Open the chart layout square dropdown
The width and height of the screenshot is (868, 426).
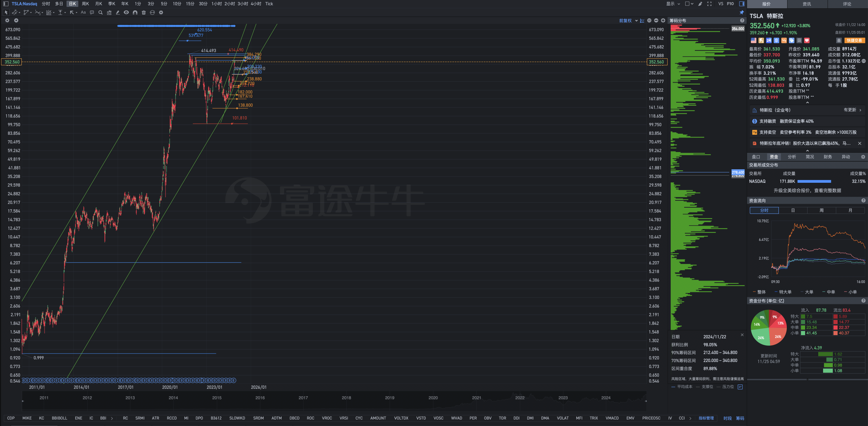click(689, 4)
